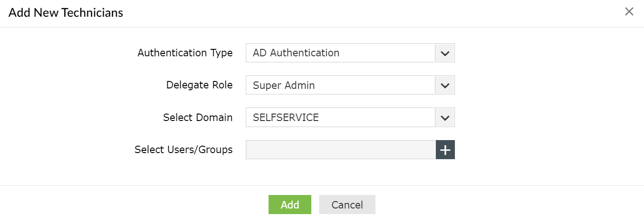Click the Delegate Role chevron arrow
This screenshot has width=644, height=222.
445,86
